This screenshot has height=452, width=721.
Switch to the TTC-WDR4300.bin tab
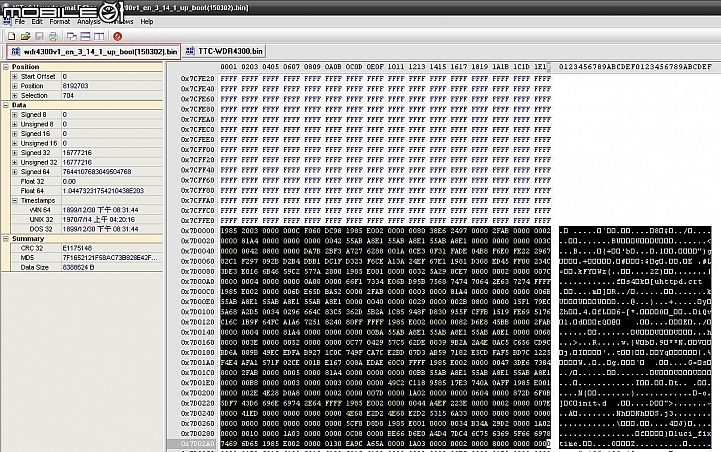224,51
